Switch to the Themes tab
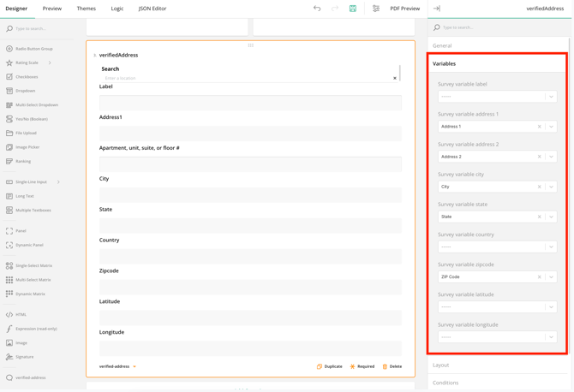 (86, 9)
